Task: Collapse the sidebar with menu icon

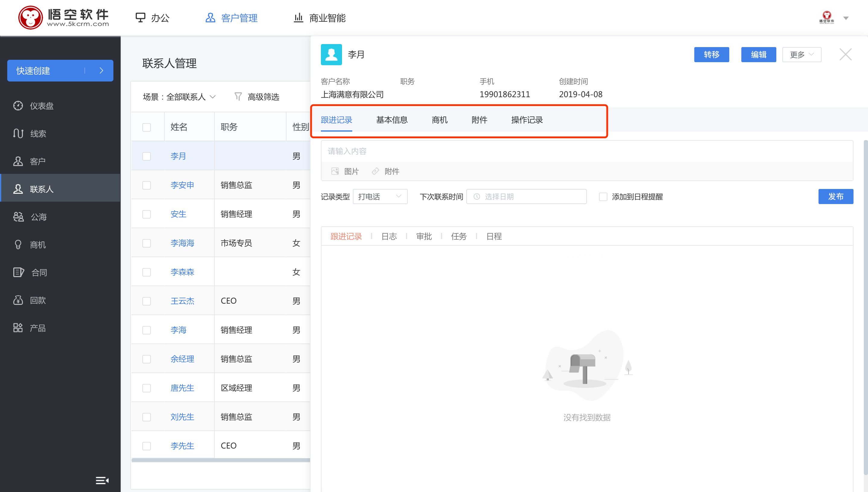Action: click(x=102, y=480)
